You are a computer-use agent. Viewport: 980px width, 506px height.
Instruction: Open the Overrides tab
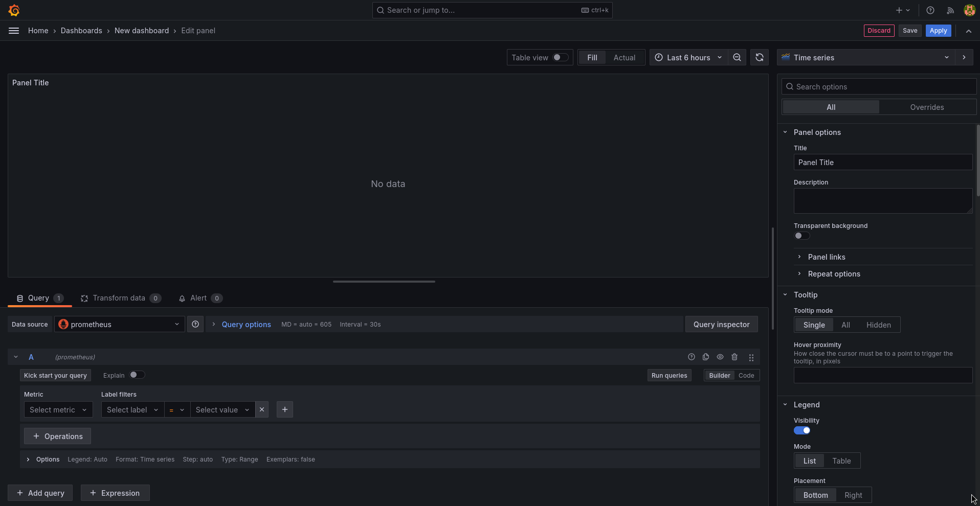pos(927,107)
